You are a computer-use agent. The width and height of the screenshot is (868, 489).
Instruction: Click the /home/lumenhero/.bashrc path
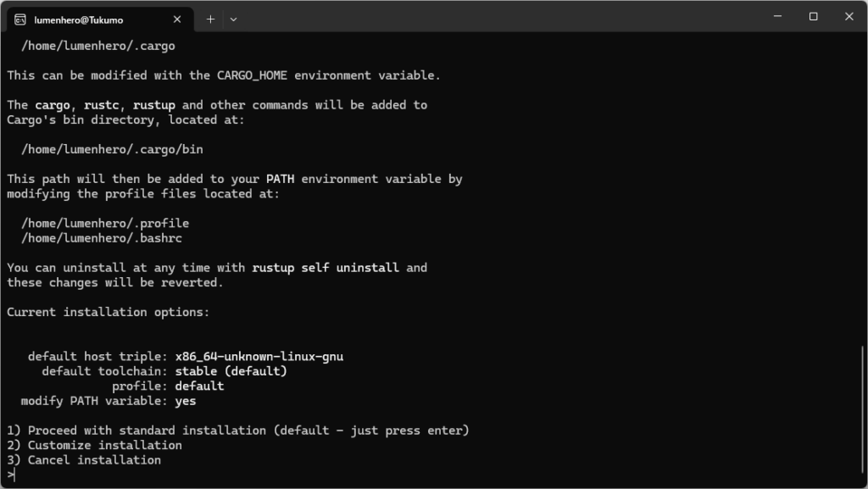[x=102, y=238]
